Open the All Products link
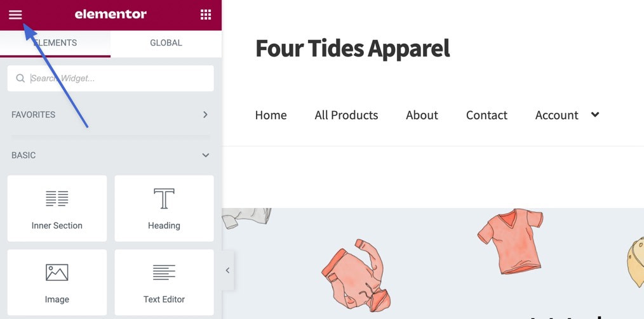Viewport: 644px width, 319px height. pyautogui.click(x=346, y=115)
